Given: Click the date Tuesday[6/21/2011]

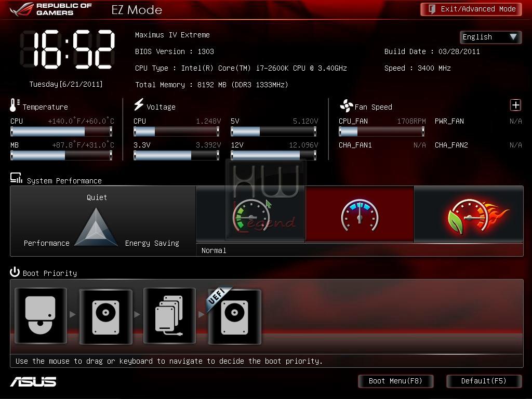Looking at the screenshot, I should pyautogui.click(x=66, y=84).
